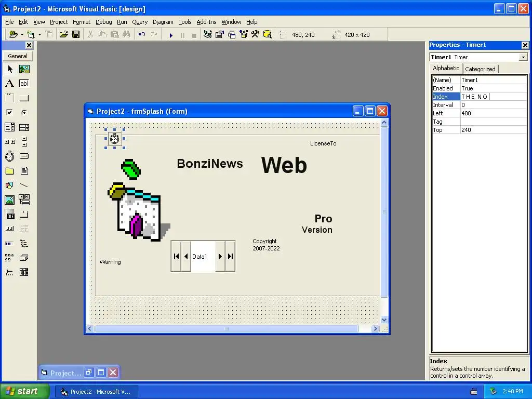Select the Pointer tool in the toolbox
Image resolution: width=532 pixels, height=399 pixels.
coord(10,69)
